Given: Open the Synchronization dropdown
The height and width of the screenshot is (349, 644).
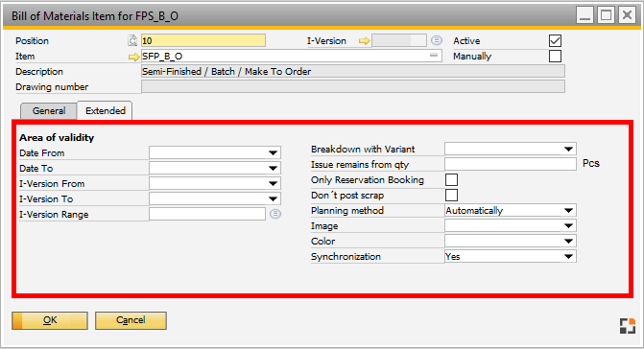Looking at the screenshot, I should (x=568, y=256).
